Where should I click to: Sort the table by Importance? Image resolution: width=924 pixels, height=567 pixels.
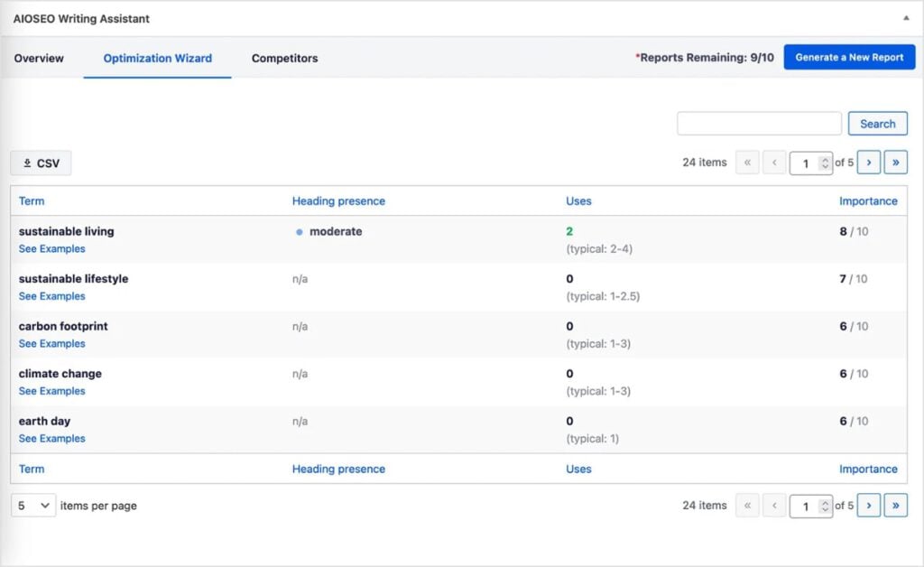click(x=868, y=200)
